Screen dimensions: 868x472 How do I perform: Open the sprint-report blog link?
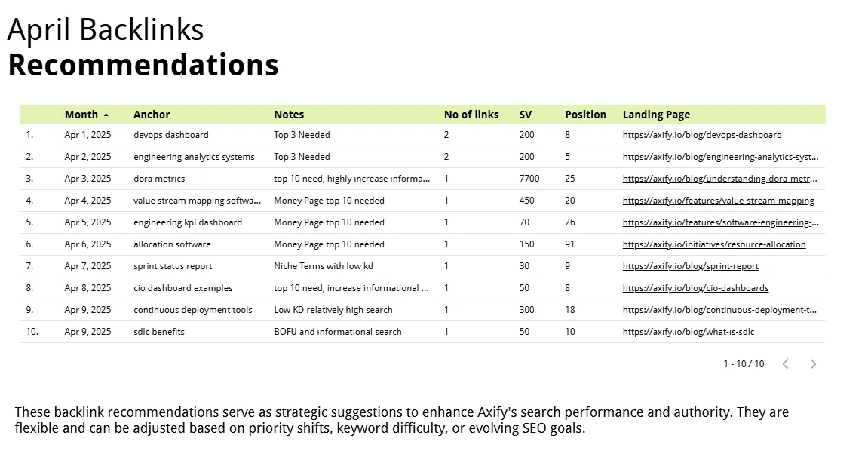pos(690,266)
